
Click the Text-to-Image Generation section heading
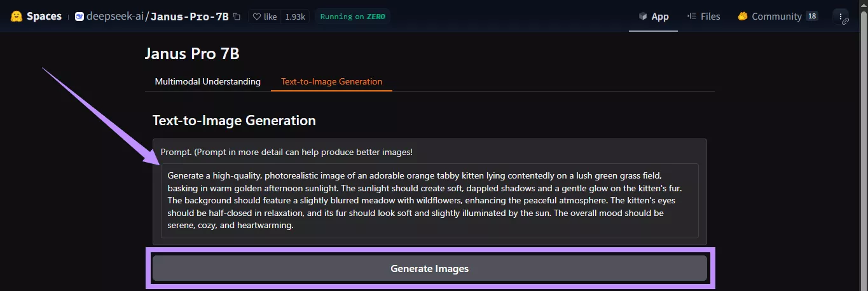pyautogui.click(x=234, y=120)
